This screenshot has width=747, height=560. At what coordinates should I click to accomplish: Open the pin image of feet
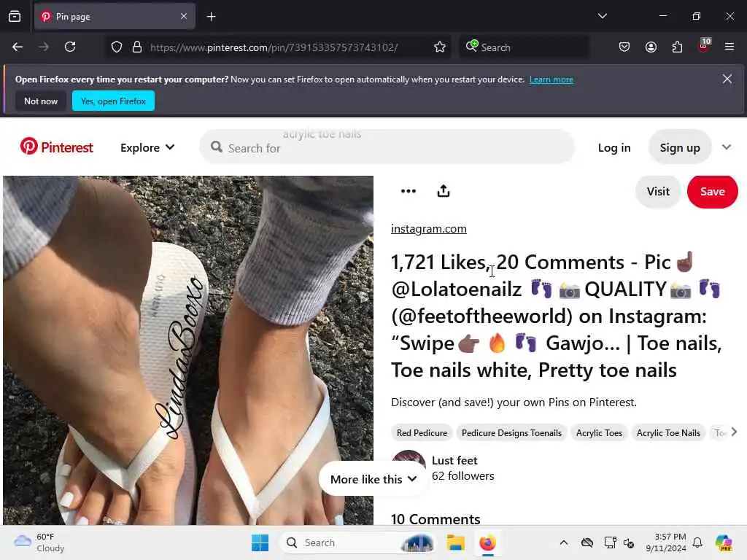188,351
